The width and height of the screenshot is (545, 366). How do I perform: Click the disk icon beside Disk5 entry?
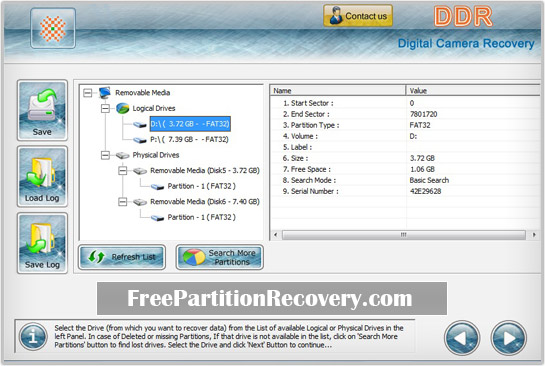click(x=140, y=171)
